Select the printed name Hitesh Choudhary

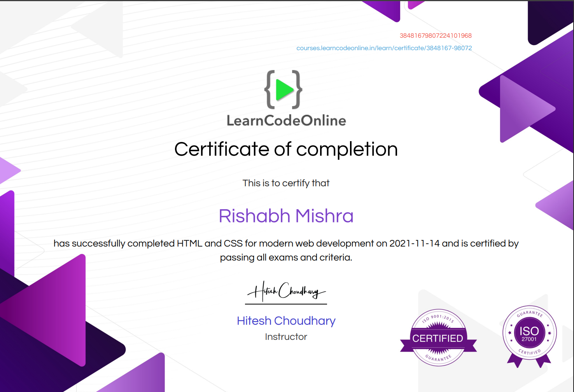(x=286, y=321)
